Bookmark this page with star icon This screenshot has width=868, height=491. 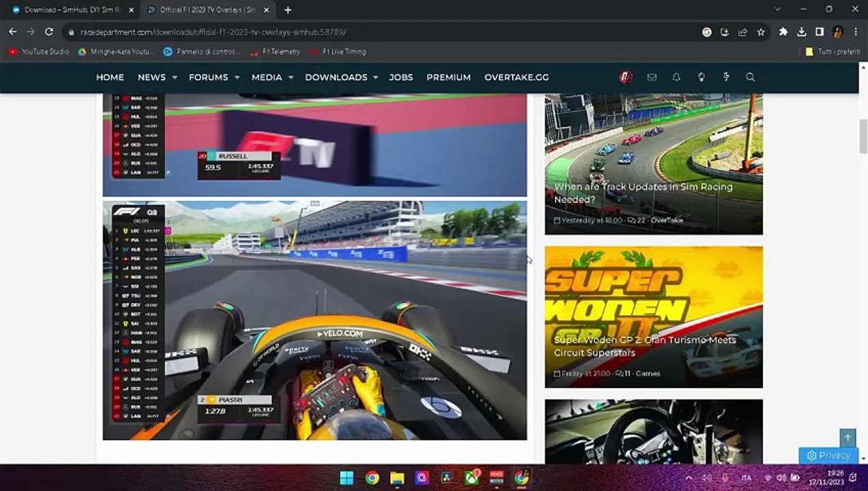click(x=761, y=32)
